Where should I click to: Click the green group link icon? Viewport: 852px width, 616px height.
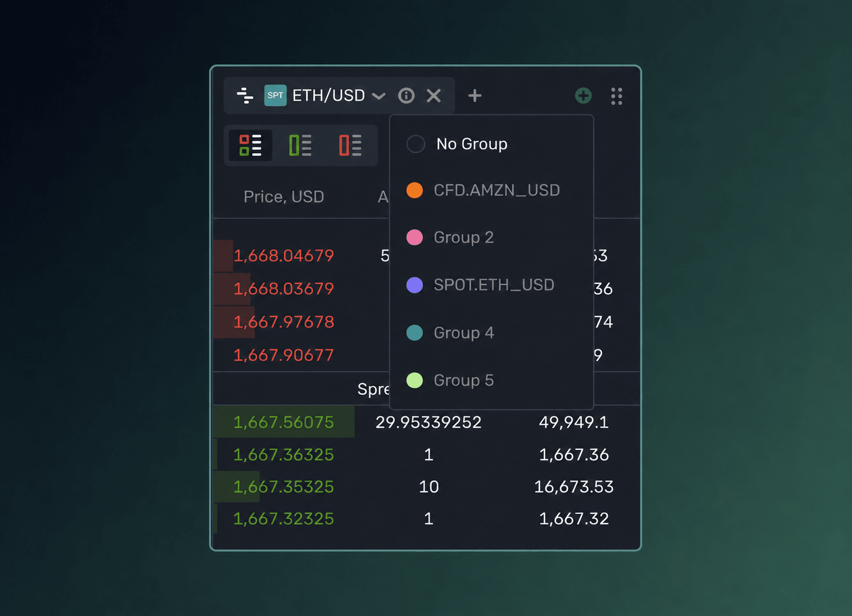click(583, 95)
